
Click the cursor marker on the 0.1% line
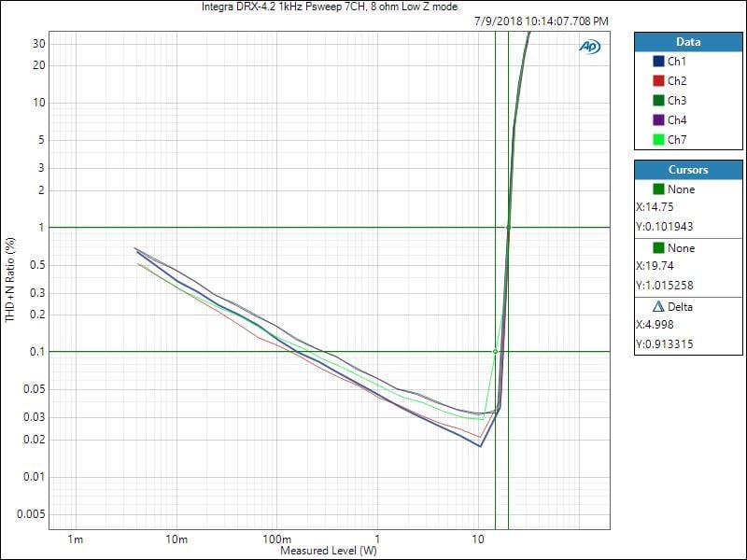click(x=496, y=351)
